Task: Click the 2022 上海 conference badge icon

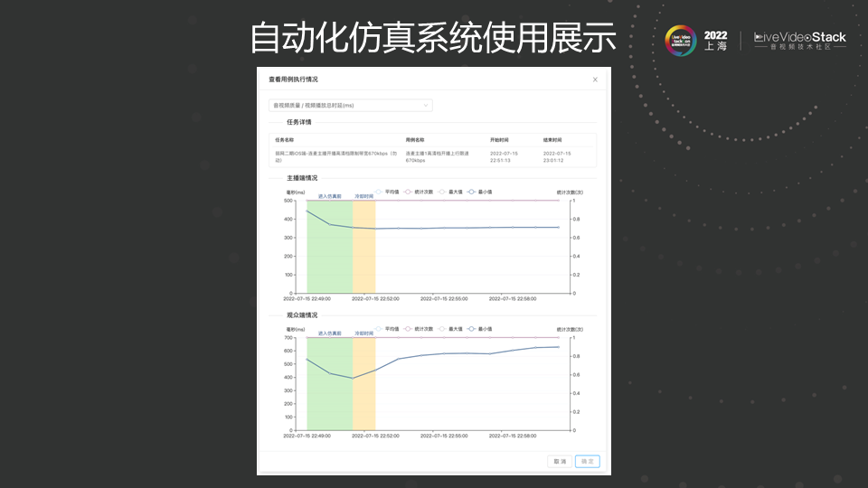Action: click(x=681, y=41)
